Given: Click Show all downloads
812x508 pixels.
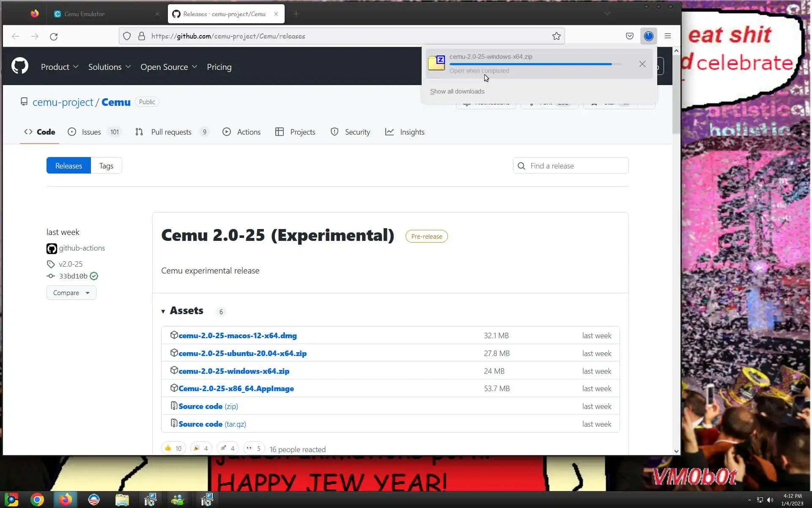Looking at the screenshot, I should pos(457,91).
